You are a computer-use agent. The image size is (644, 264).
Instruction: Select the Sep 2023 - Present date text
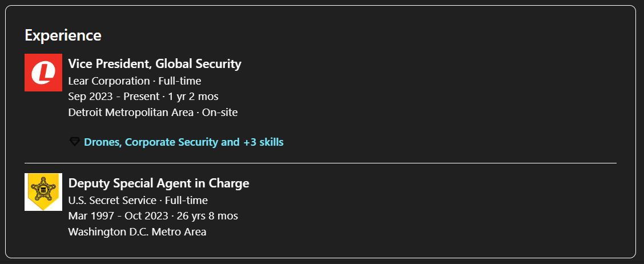(x=114, y=97)
